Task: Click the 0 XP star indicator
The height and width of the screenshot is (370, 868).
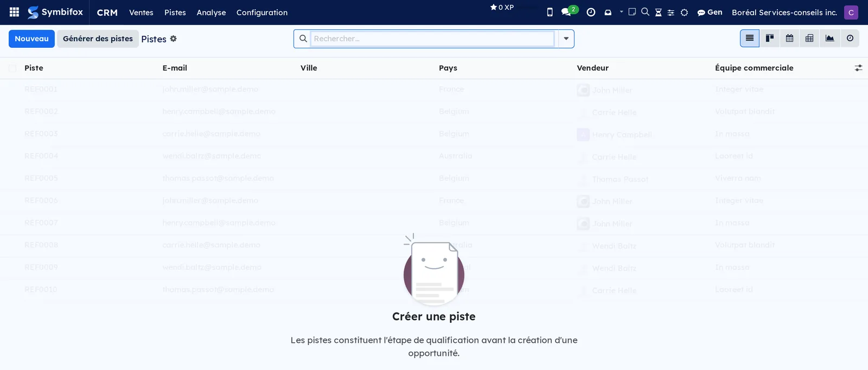Action: (x=502, y=7)
